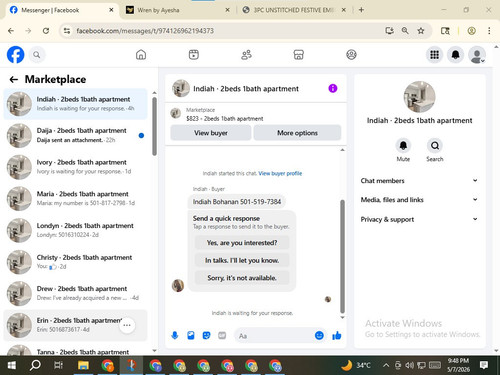The image size is (500, 375).
Task: Open Windows Task View
Action: 59,365
